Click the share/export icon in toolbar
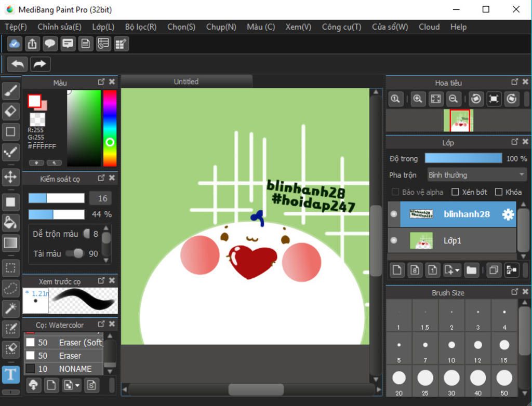The height and width of the screenshot is (406, 532). point(32,44)
